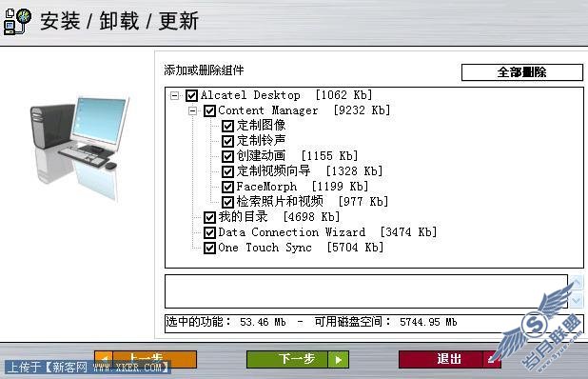588x379 pixels.
Task: Select the 定制视频向导 [1328 Kb] label
Action: pos(309,171)
